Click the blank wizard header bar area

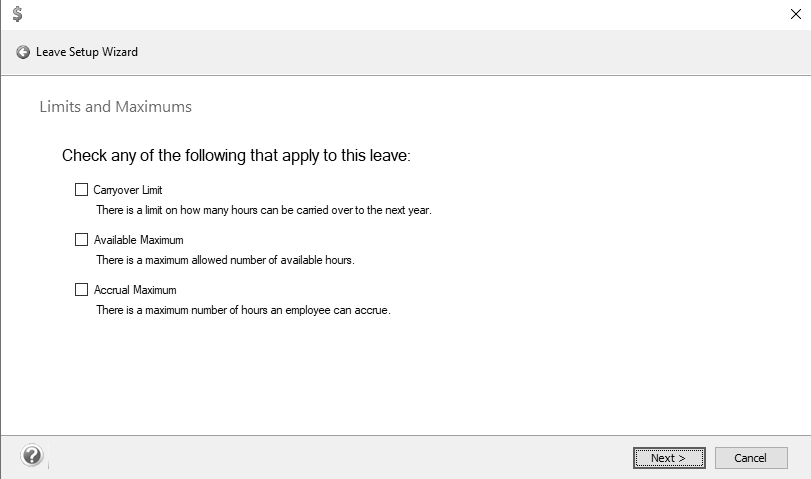point(465,52)
